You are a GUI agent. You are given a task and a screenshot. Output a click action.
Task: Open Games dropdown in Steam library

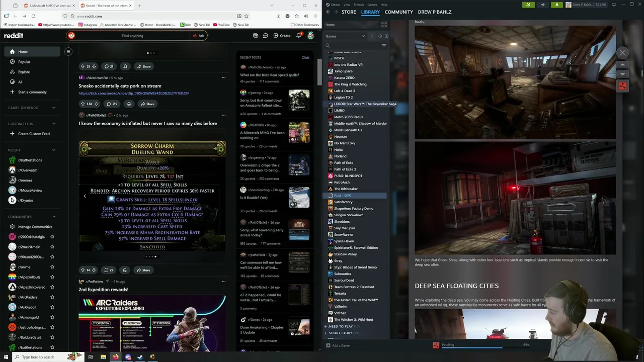click(x=346, y=36)
